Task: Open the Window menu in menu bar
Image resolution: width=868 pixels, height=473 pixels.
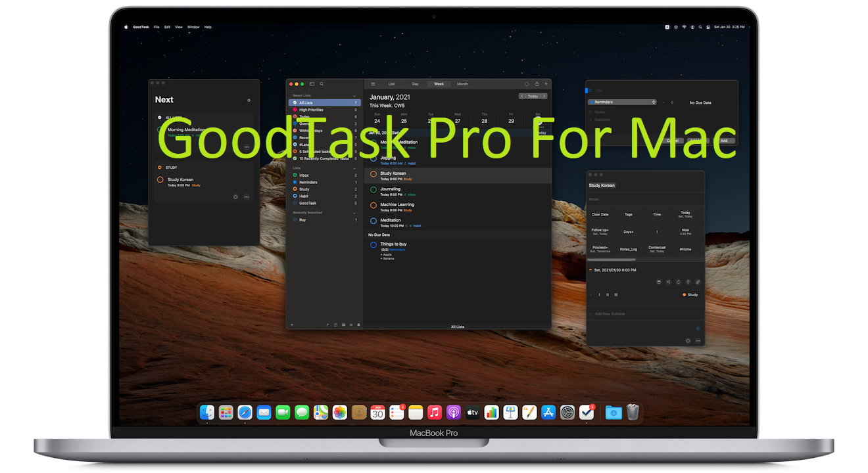Action: (193, 27)
